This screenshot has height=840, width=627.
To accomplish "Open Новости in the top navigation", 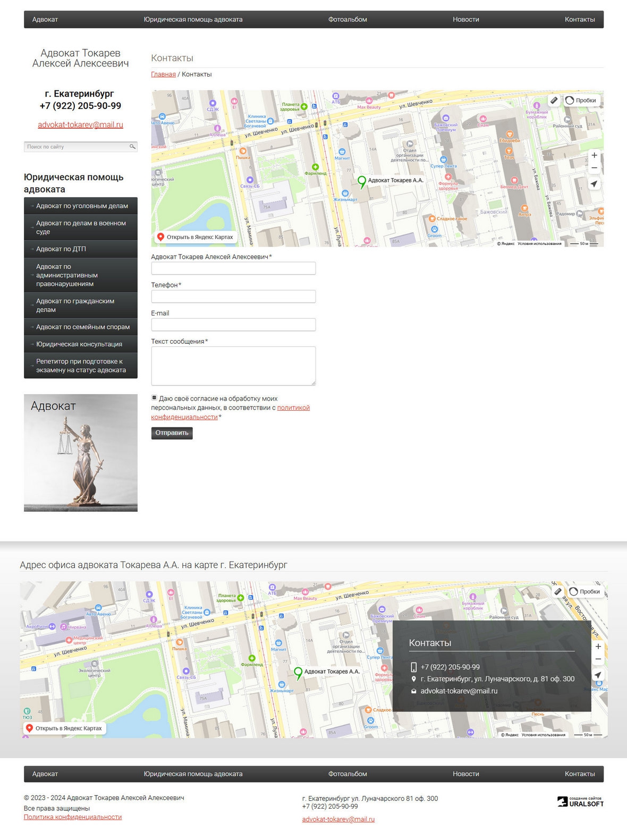I will coord(465,20).
